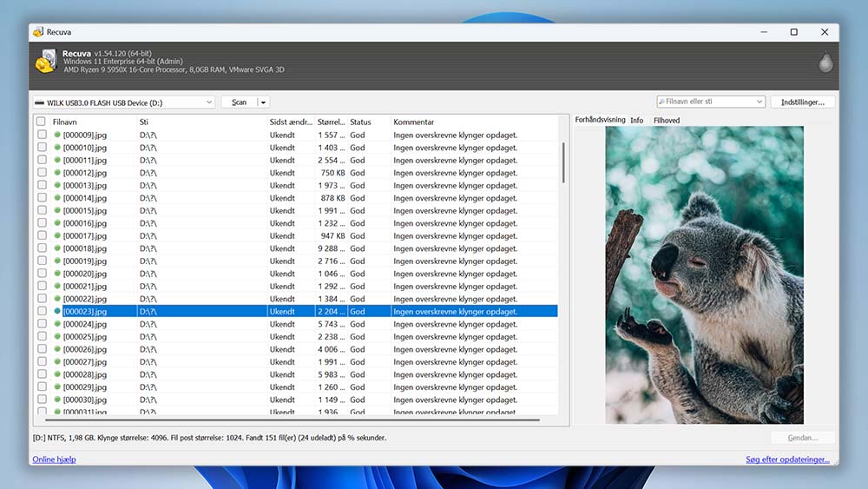Image resolution: width=868 pixels, height=489 pixels.
Task: Click the horizontal scrollbar below the file list
Action: (293, 420)
